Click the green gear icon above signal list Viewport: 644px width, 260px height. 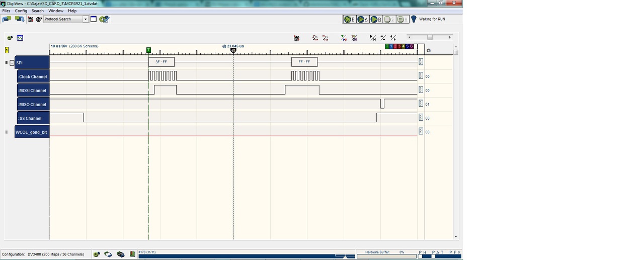pos(10,38)
